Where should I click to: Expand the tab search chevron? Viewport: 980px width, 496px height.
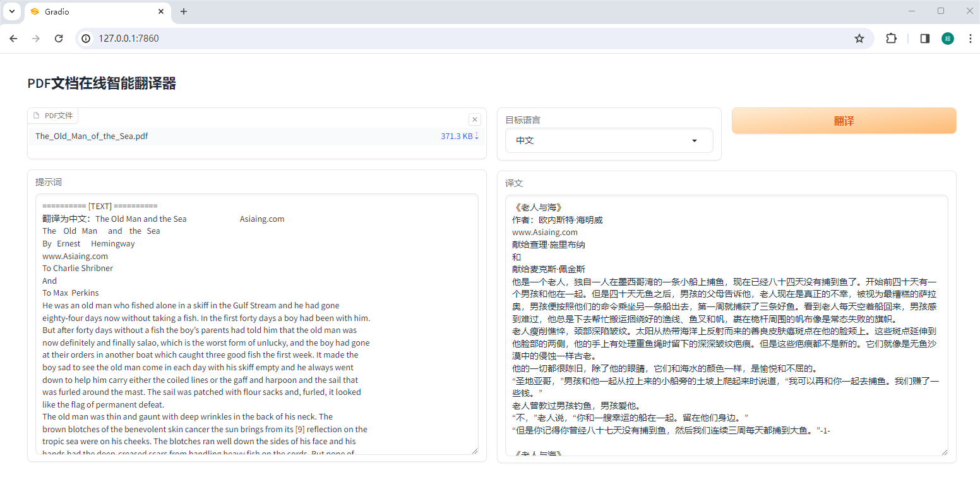[12, 11]
